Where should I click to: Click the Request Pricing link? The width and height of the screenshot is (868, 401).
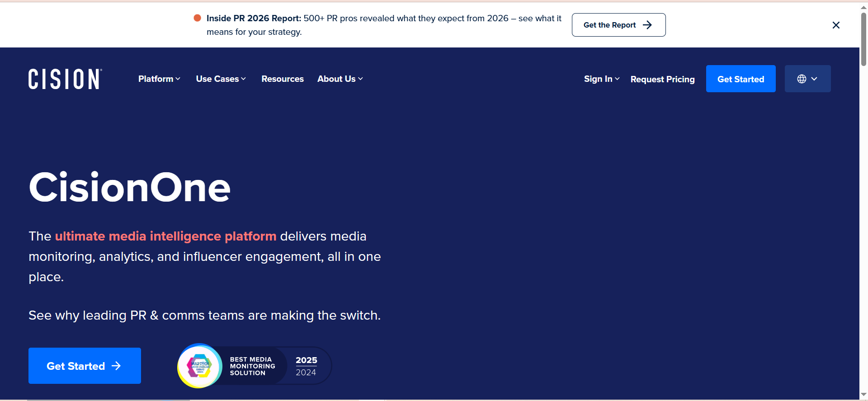pos(662,79)
